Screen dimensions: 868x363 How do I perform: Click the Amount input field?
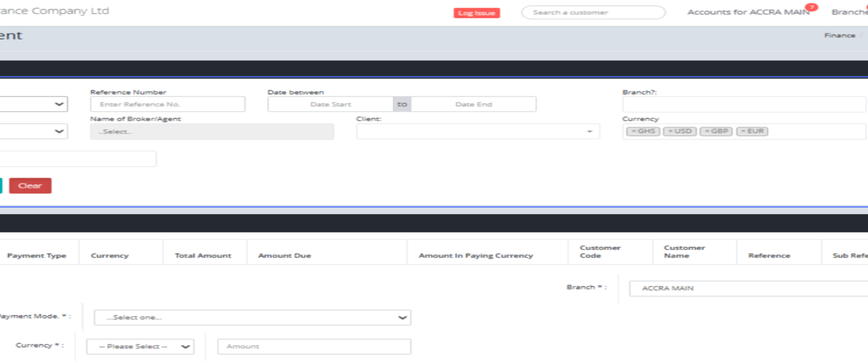pyautogui.click(x=314, y=347)
